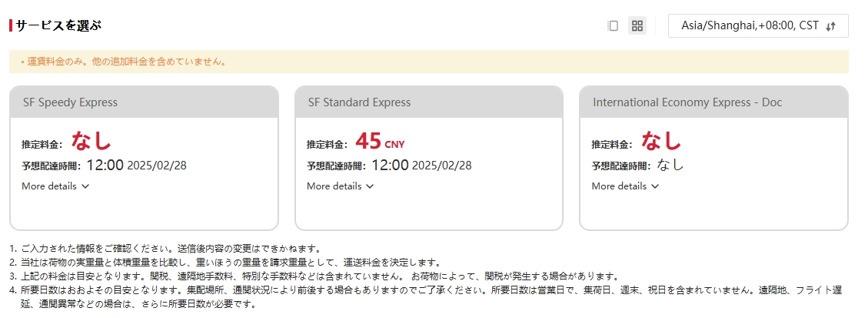Click the 推定料金 label in SF Standard card
This screenshot has width=868, height=318.
328,144
